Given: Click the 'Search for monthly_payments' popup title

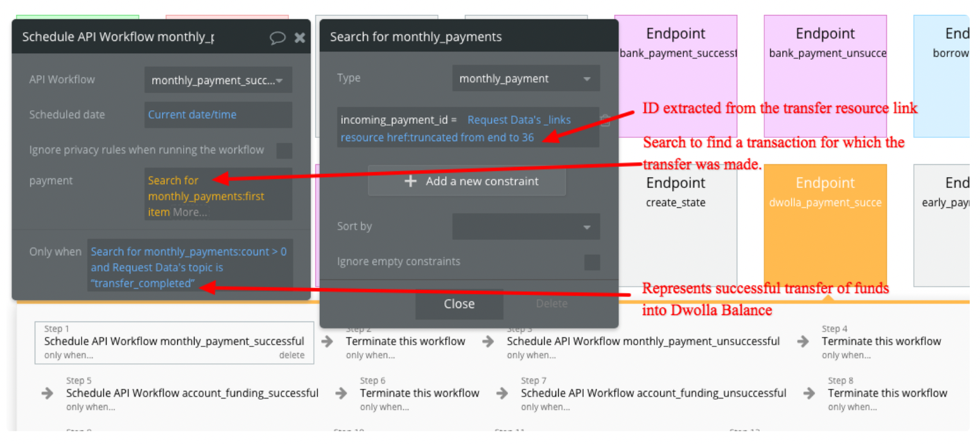Looking at the screenshot, I should coord(416,37).
